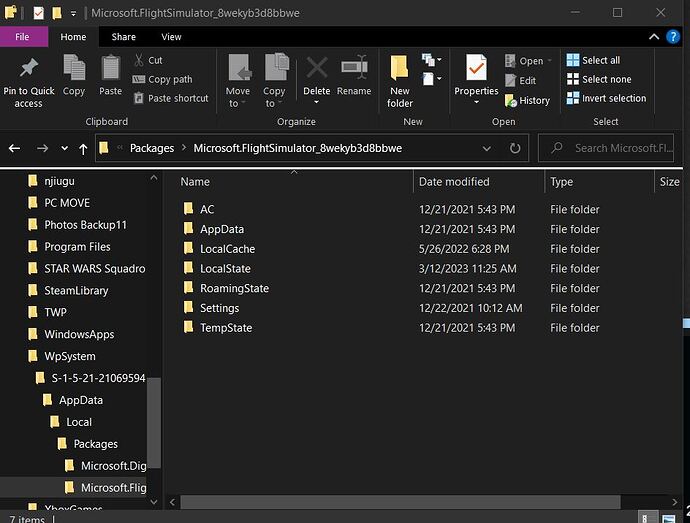690x523 pixels.
Task: Click Paste shortcut in Clipboard group
Action: coord(171,98)
